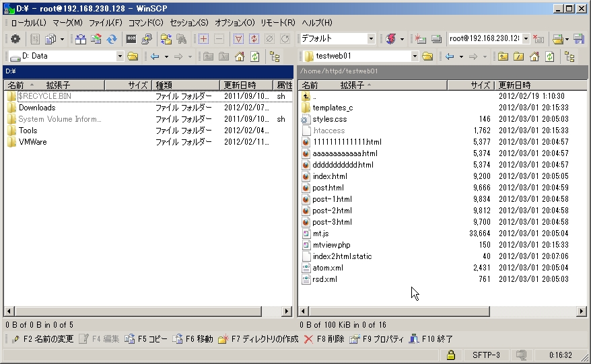Open the セッション(S) menu
Image resolution: width=591 pixels, height=364 pixels.
point(189,23)
